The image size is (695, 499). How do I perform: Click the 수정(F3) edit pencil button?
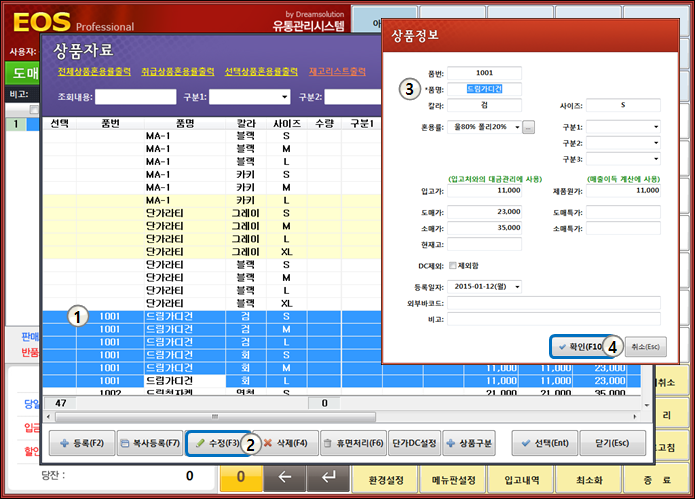point(218,443)
